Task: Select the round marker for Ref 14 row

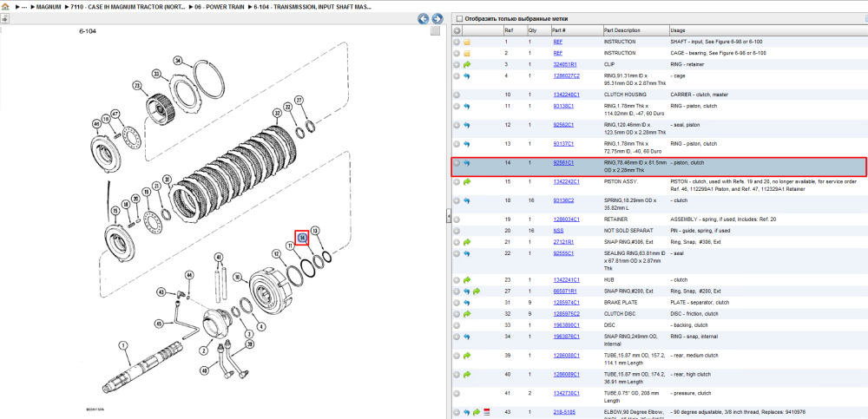Action: [457, 163]
